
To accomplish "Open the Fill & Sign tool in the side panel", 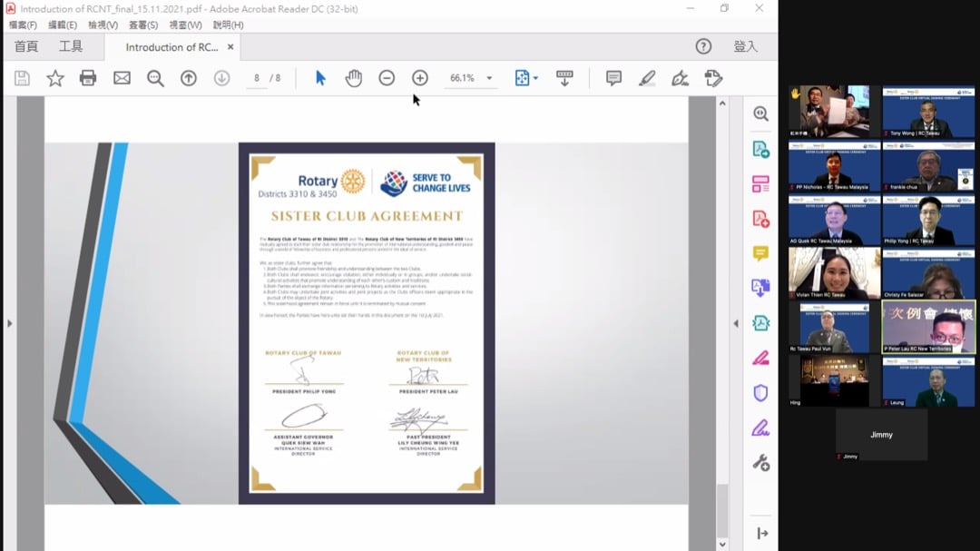I will point(760,428).
